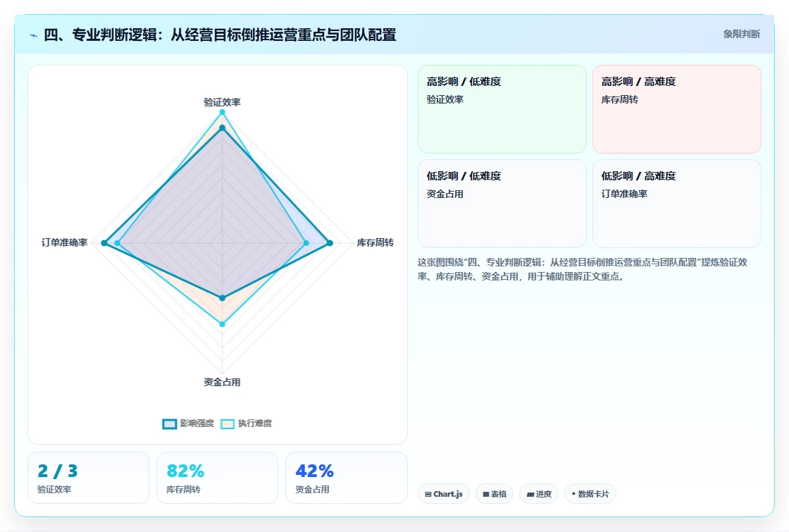789x532 pixels.
Task: Toggle the 影响强度 legend label
Action: coord(197,423)
